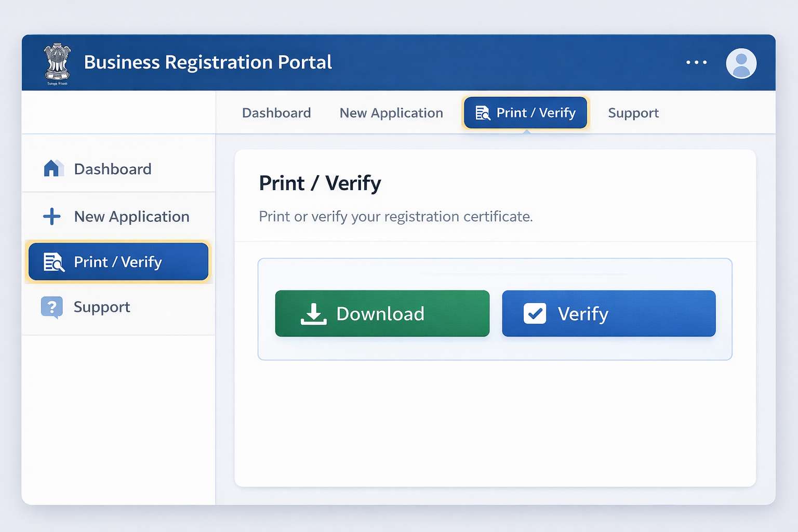Select the plus icon beside New Application

pyautogui.click(x=51, y=217)
